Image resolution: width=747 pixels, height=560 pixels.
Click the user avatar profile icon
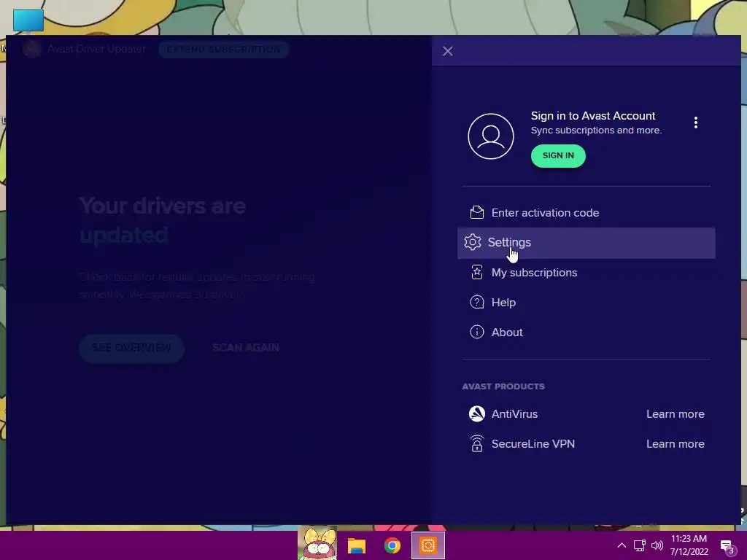click(x=491, y=136)
